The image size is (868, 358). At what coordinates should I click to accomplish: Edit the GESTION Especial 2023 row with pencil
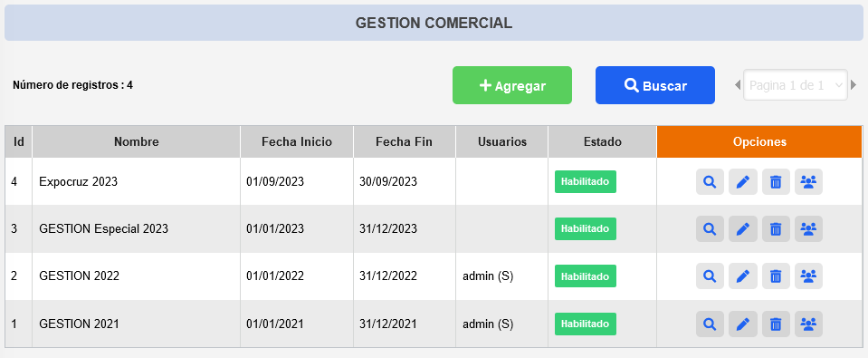(743, 229)
